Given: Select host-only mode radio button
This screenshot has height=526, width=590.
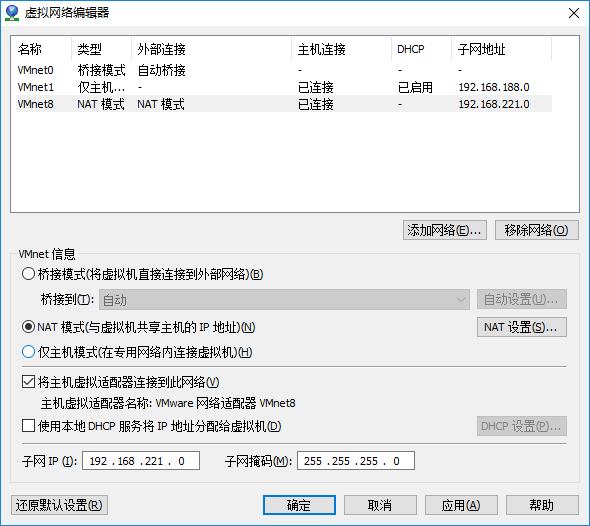Looking at the screenshot, I should tap(28, 352).
